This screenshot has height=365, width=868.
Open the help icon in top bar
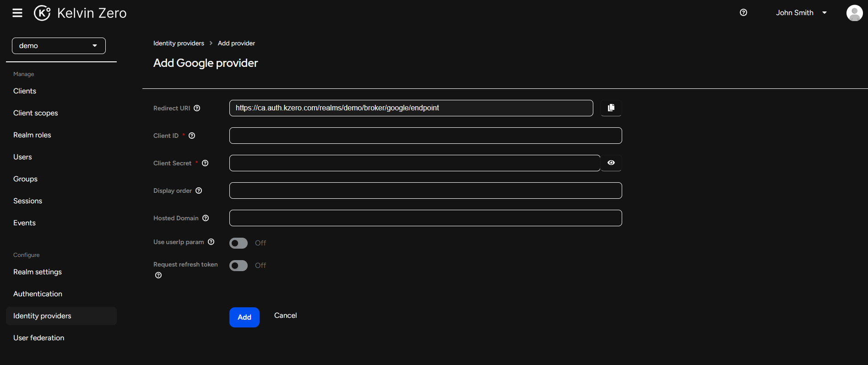coord(743,12)
